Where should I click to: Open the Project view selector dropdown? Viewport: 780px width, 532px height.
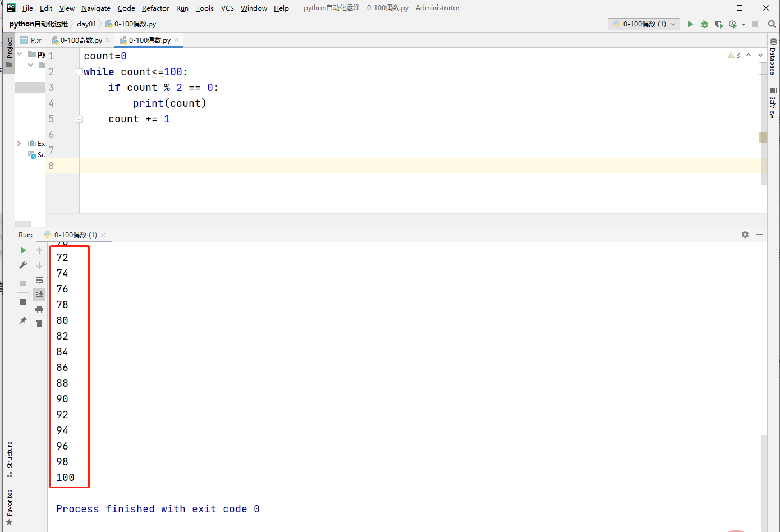[31, 40]
